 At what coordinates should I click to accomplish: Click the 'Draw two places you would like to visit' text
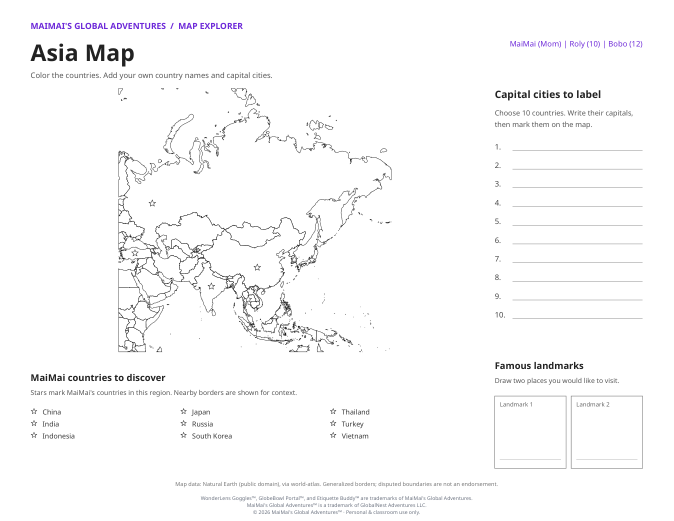pyautogui.click(x=557, y=380)
